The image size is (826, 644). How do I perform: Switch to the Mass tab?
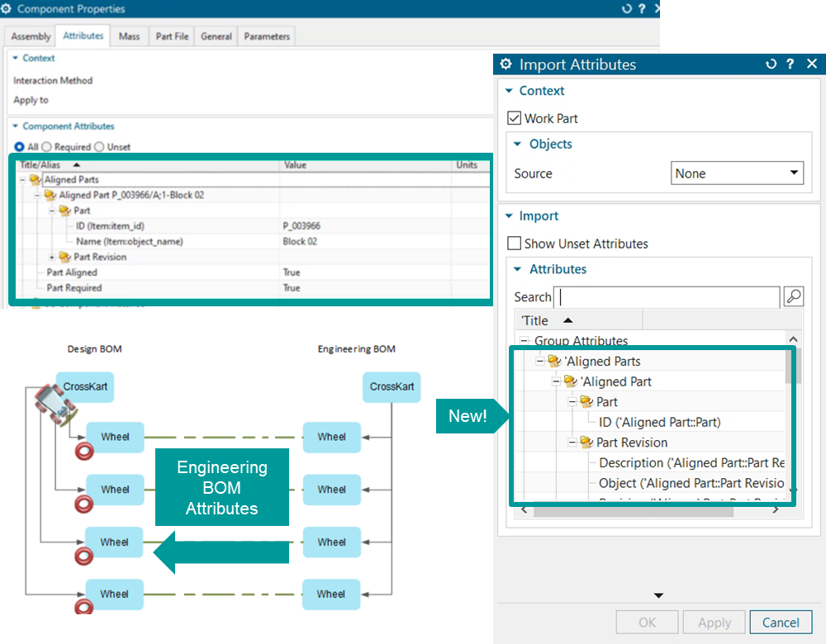point(129,36)
